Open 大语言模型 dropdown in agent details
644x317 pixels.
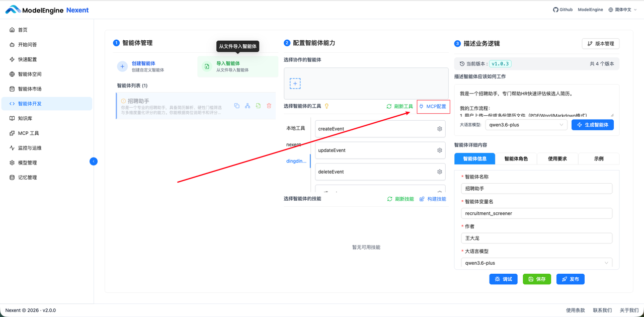[x=536, y=262]
